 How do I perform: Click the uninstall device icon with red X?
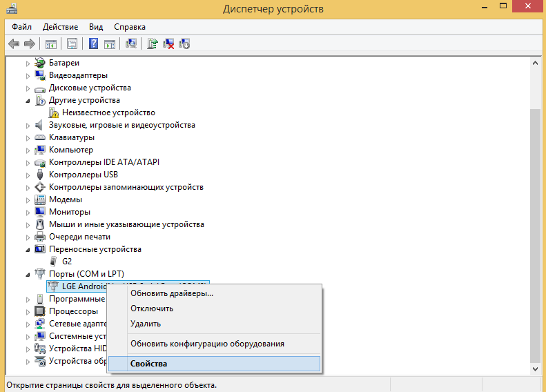[168, 43]
